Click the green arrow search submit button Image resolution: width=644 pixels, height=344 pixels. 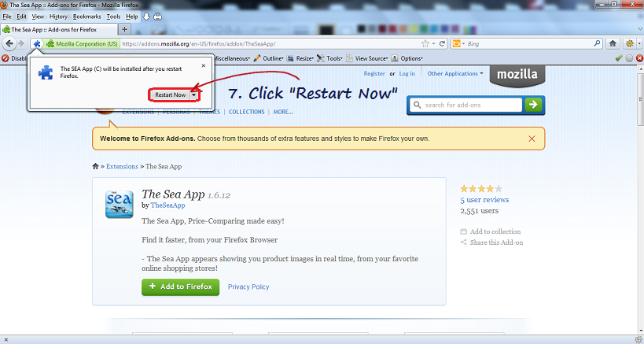[533, 105]
